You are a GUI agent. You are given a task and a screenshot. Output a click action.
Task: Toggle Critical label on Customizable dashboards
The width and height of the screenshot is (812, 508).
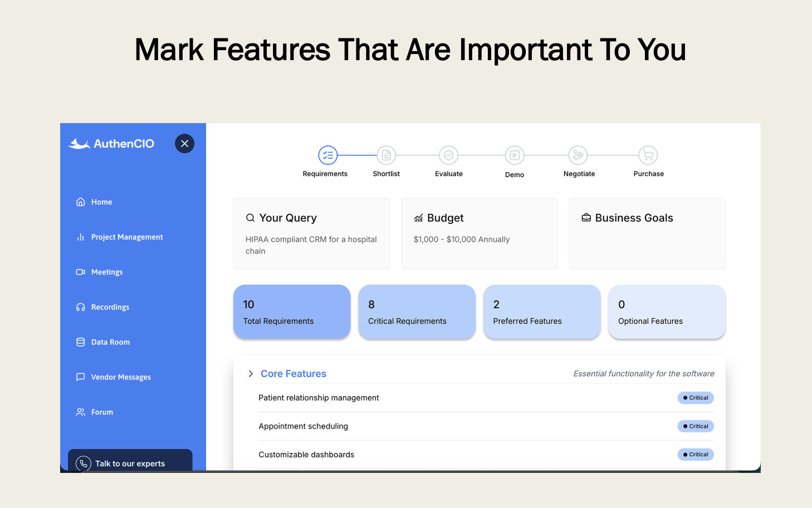tap(696, 455)
